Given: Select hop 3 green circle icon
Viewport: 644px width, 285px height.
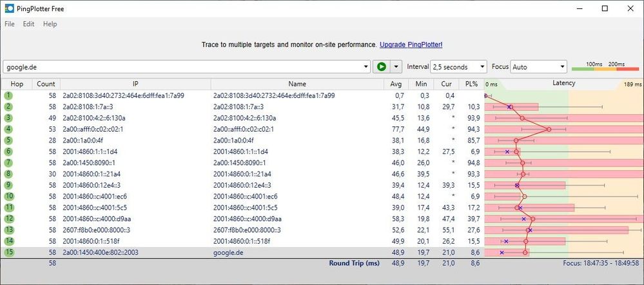Looking at the screenshot, I should point(9,118).
